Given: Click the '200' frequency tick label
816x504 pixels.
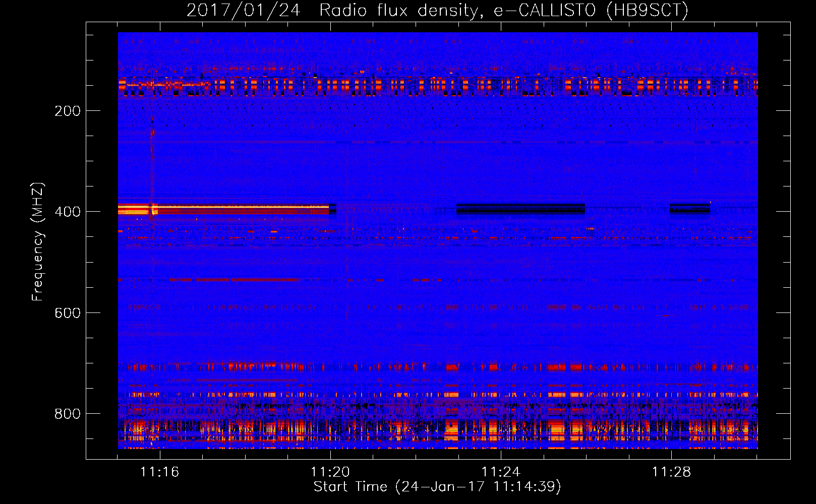Looking at the screenshot, I should tap(68, 111).
